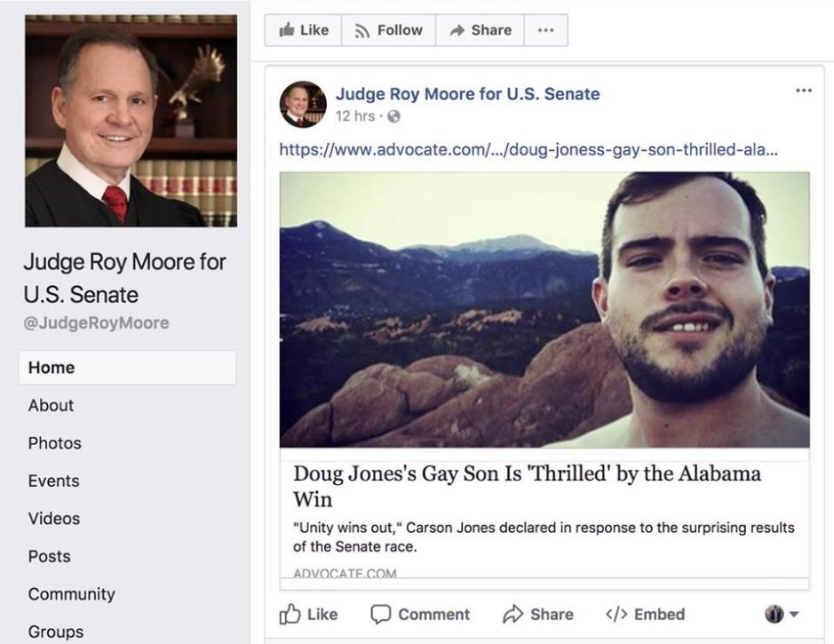Click the Comment speech bubble icon

coord(381,615)
